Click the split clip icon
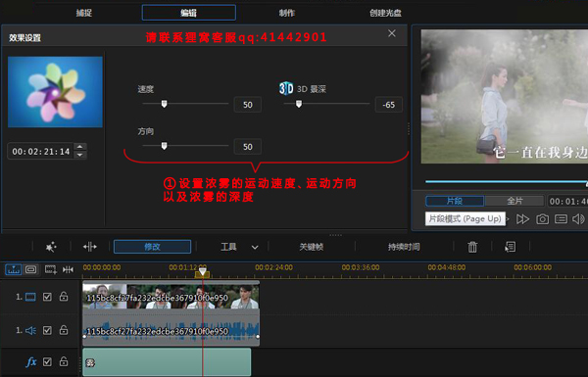The height and width of the screenshot is (377, 588). 90,247
